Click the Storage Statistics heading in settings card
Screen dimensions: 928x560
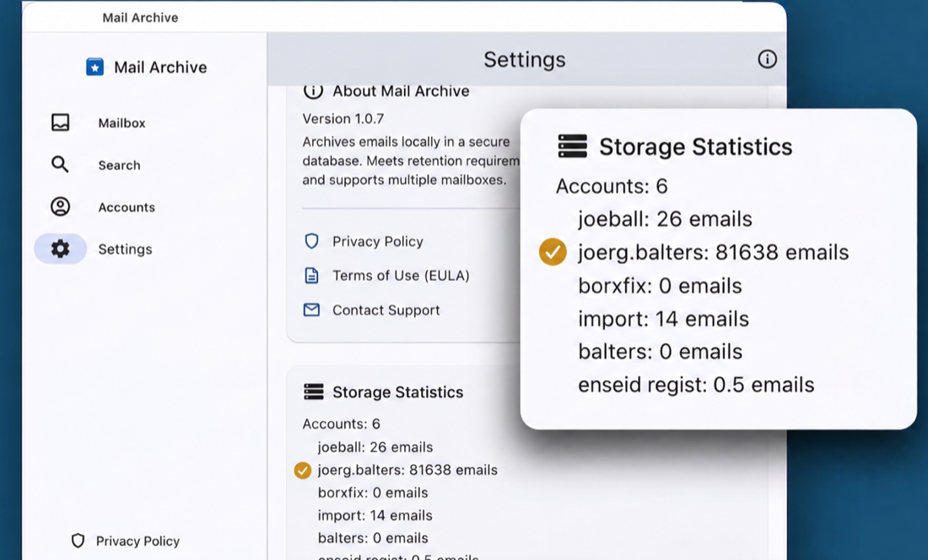tap(397, 392)
